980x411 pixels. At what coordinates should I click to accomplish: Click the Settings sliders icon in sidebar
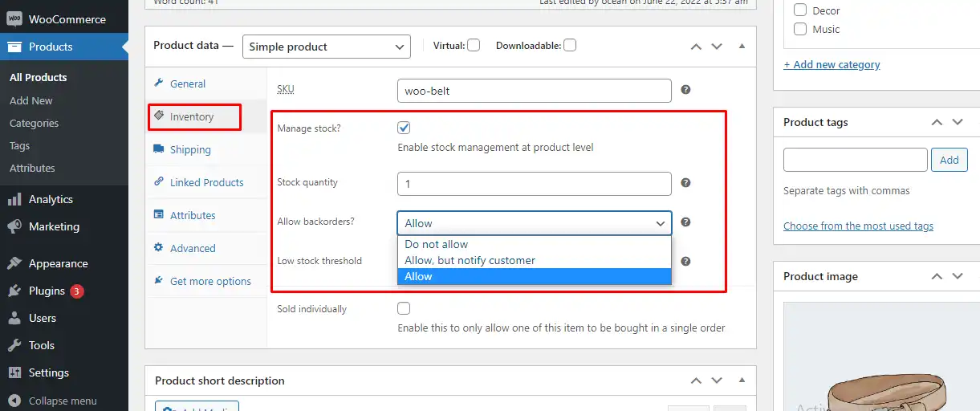14,372
